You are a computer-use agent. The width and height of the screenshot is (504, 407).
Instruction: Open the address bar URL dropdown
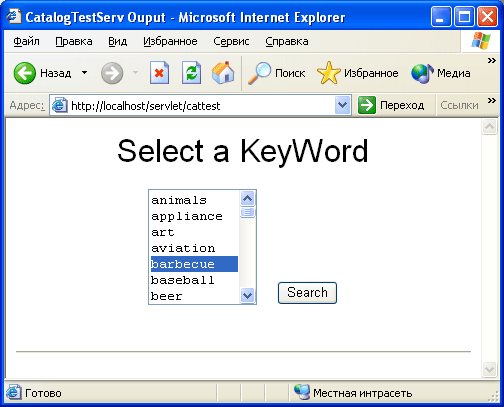342,105
